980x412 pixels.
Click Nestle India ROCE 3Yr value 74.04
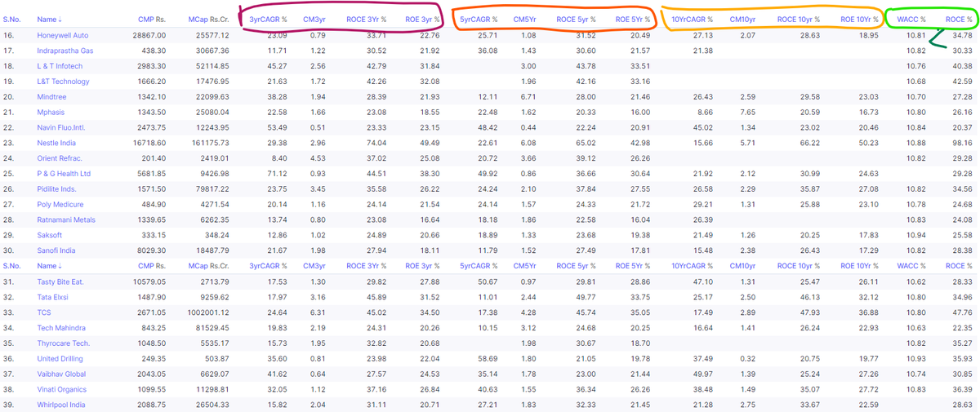click(x=376, y=144)
